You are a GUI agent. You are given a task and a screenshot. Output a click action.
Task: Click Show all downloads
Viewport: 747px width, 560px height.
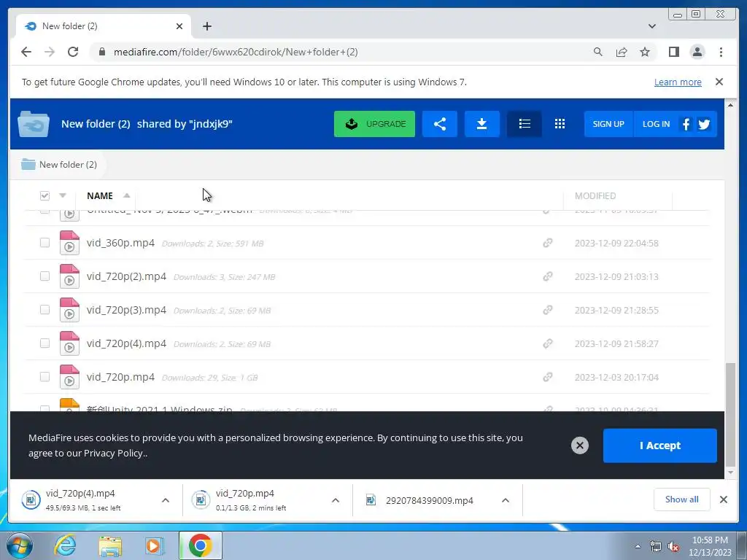point(682,499)
